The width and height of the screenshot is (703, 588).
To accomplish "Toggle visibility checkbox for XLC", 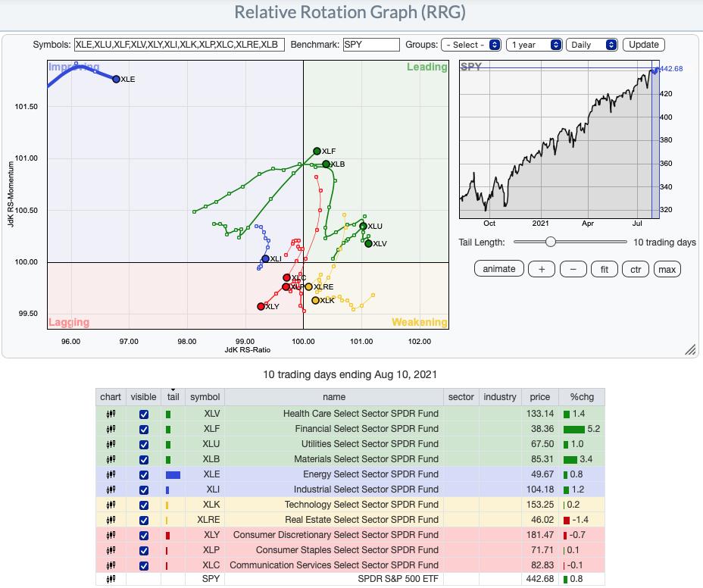I will click(x=143, y=566).
